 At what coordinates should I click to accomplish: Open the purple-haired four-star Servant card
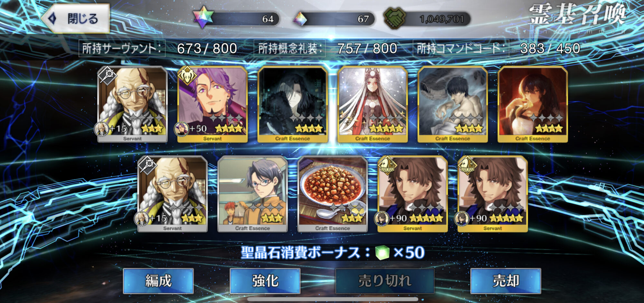coord(213,105)
